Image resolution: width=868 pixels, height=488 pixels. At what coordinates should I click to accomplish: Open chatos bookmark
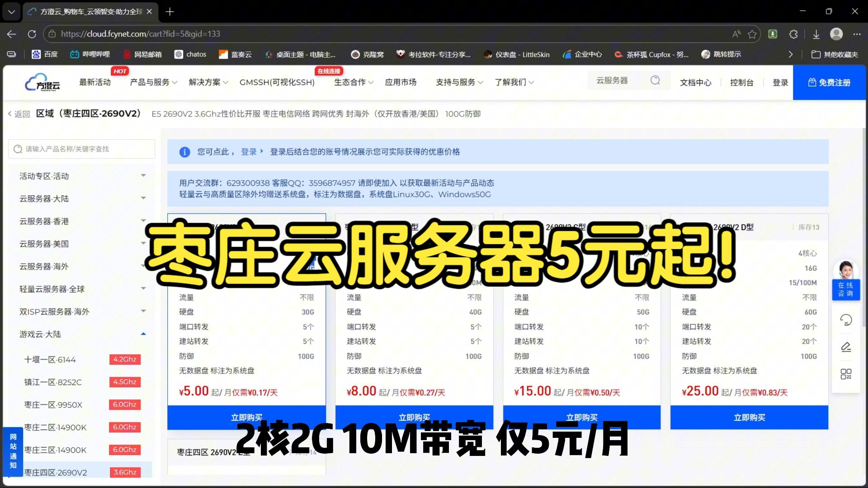[190, 54]
